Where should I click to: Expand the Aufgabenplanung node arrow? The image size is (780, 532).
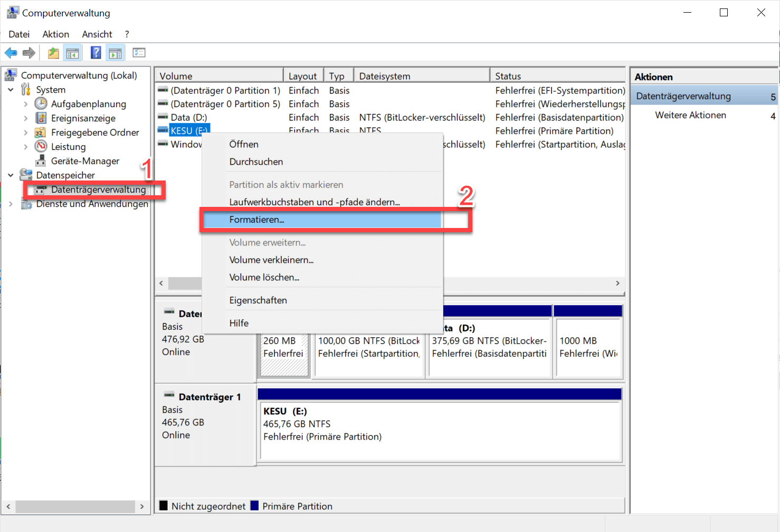click(x=26, y=104)
